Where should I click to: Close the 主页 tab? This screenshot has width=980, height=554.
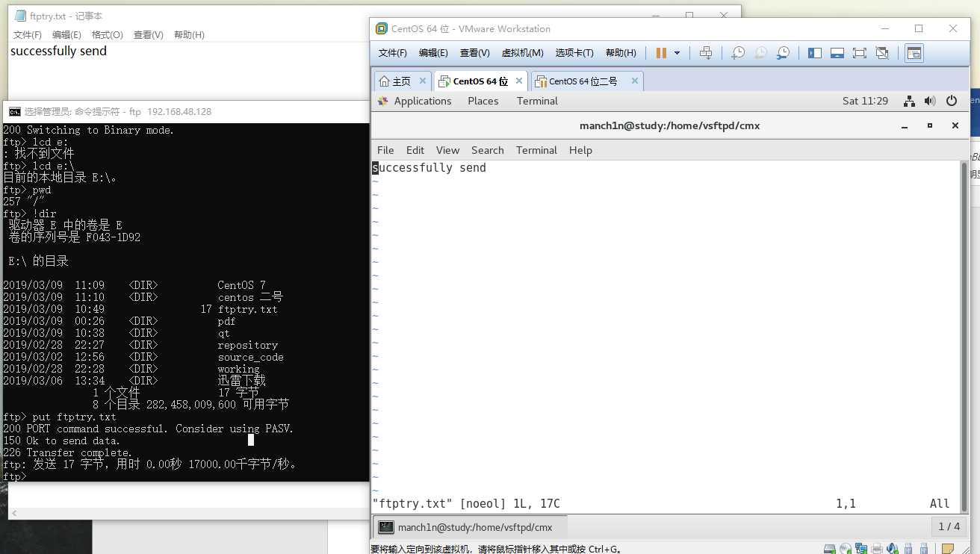click(x=423, y=81)
